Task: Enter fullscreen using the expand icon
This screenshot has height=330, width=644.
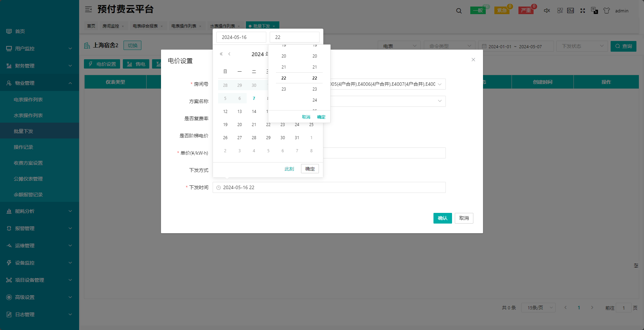Action: point(582,11)
